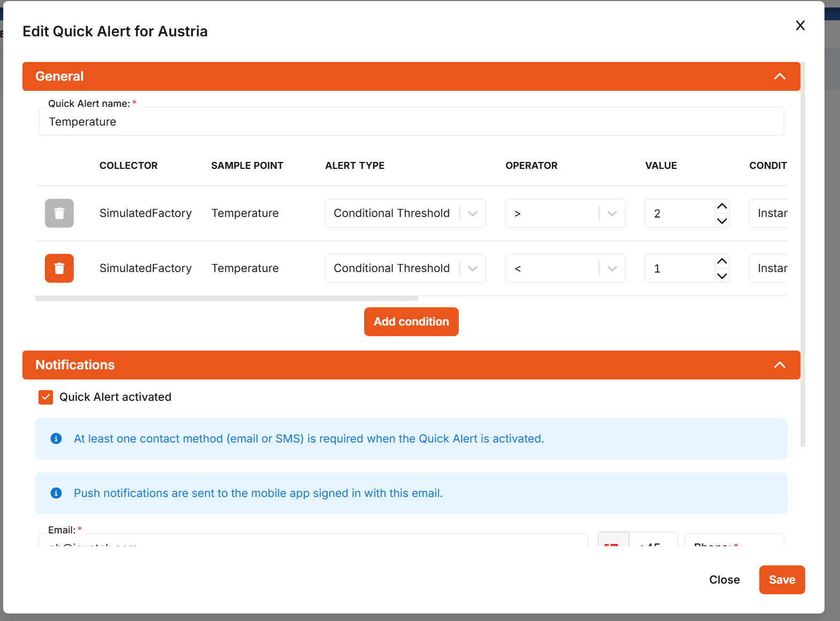Viewport: 840px width, 621px height.
Task: Click the Add condition button
Action: pos(411,322)
